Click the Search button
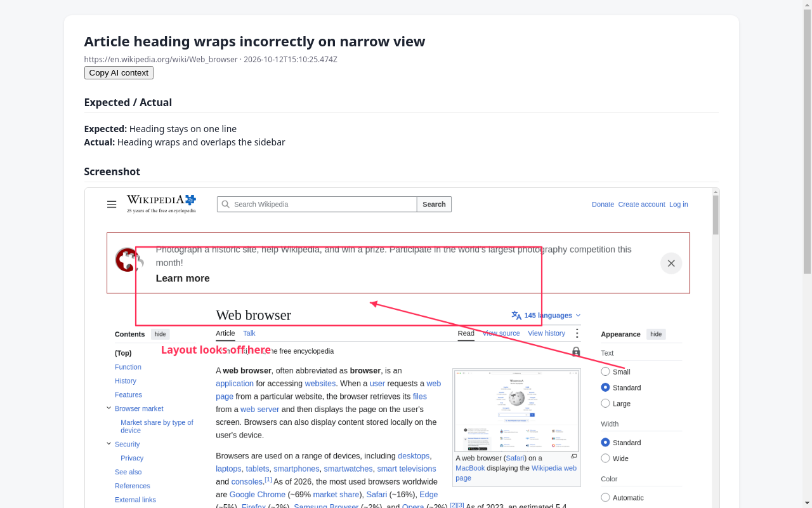Viewport: 812px width, 508px height. pyautogui.click(x=434, y=204)
